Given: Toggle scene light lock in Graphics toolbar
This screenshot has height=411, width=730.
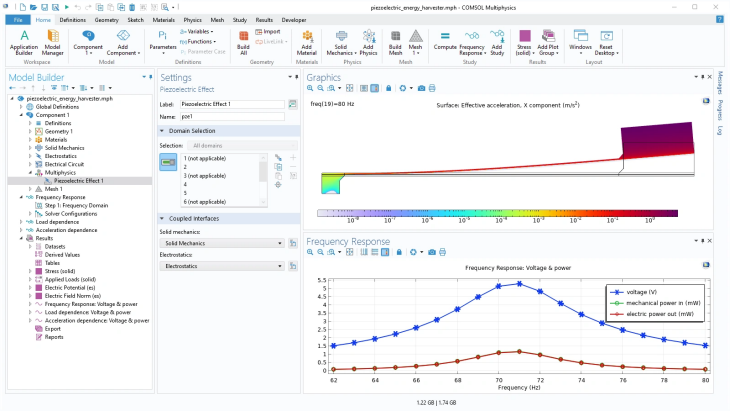Looking at the screenshot, I should pos(388,88).
